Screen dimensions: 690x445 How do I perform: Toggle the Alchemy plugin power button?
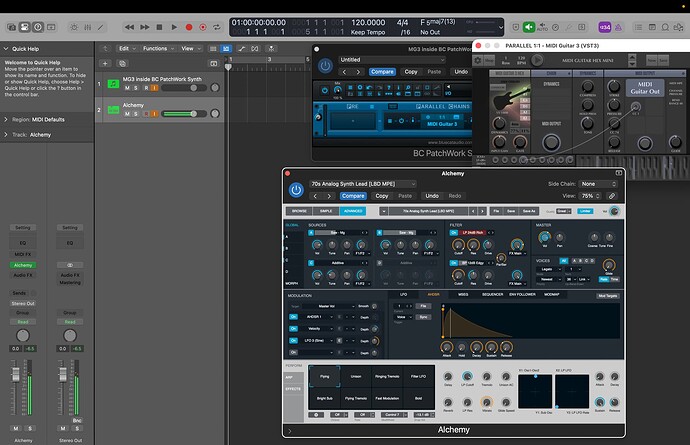[296, 190]
